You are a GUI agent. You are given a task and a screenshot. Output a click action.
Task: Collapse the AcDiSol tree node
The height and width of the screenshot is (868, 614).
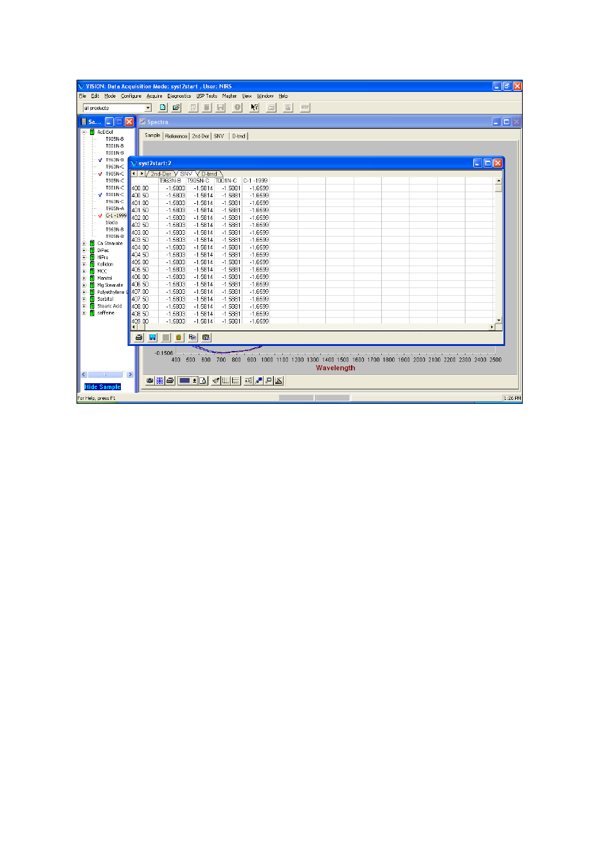(x=84, y=132)
